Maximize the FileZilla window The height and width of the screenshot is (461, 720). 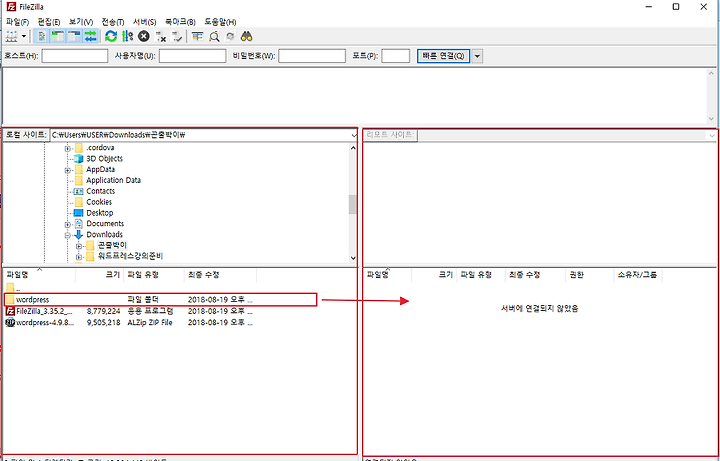pyautogui.click(x=676, y=7)
